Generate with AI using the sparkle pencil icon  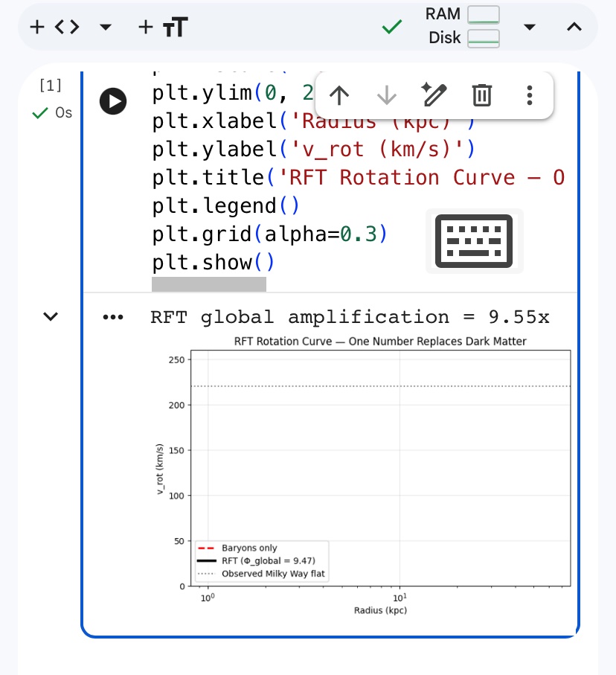[434, 95]
